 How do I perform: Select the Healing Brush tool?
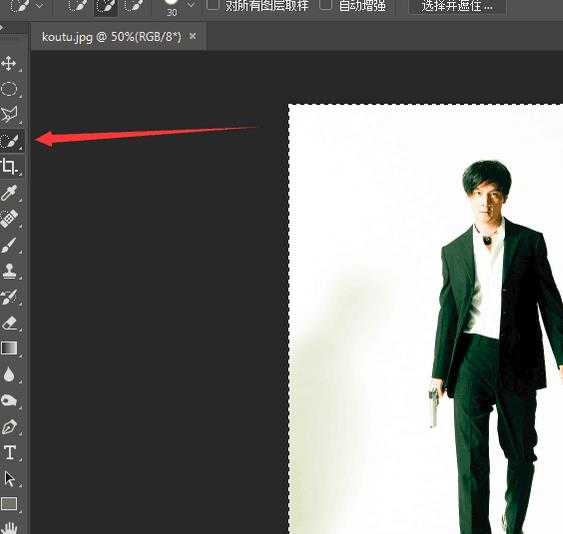[9, 219]
